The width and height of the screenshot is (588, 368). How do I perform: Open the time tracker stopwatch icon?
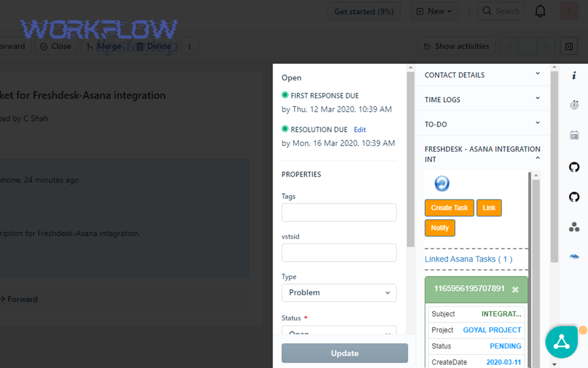(574, 105)
